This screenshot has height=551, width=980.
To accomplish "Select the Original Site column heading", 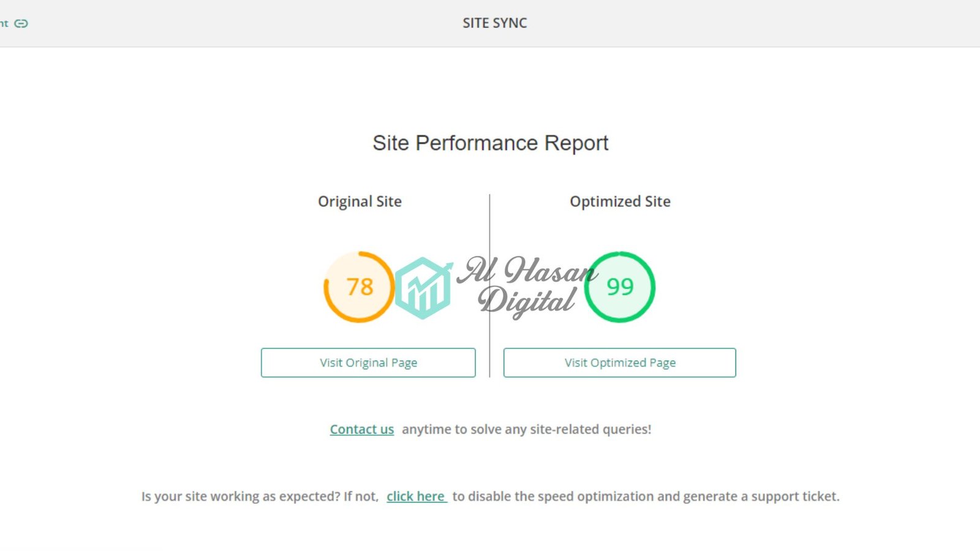I will [x=360, y=201].
